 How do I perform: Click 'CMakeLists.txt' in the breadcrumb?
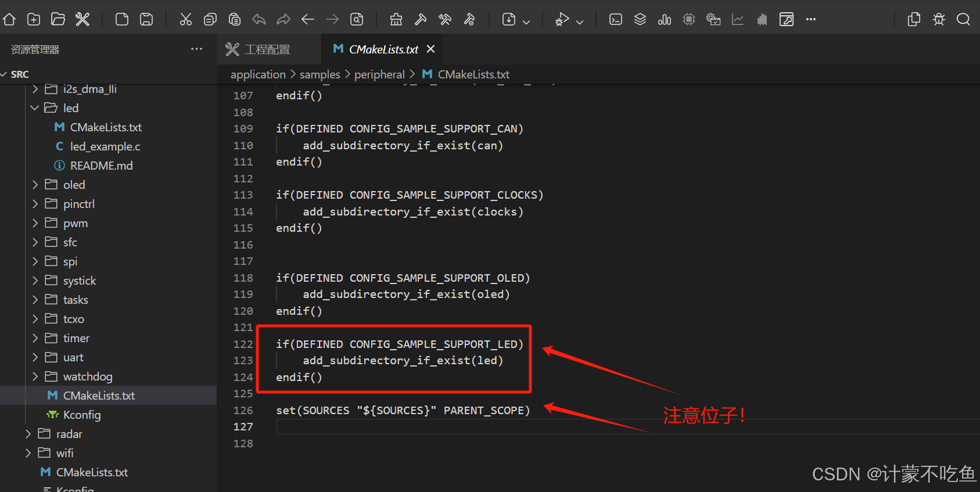pos(473,74)
